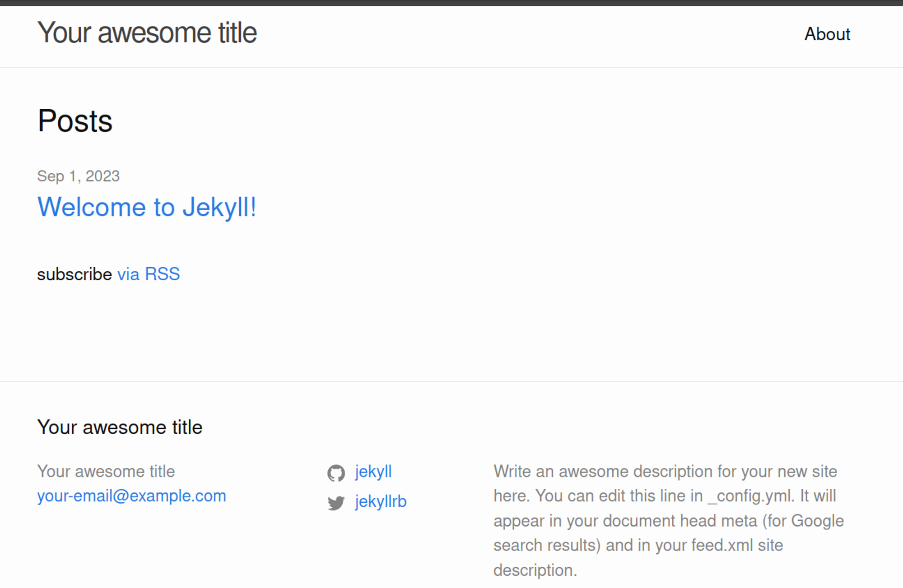
Task: Open the About page from header navigation
Action: pyautogui.click(x=827, y=34)
